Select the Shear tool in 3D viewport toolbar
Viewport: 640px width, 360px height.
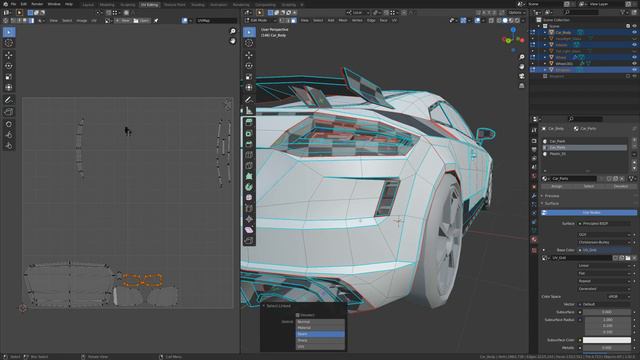pos(249,230)
